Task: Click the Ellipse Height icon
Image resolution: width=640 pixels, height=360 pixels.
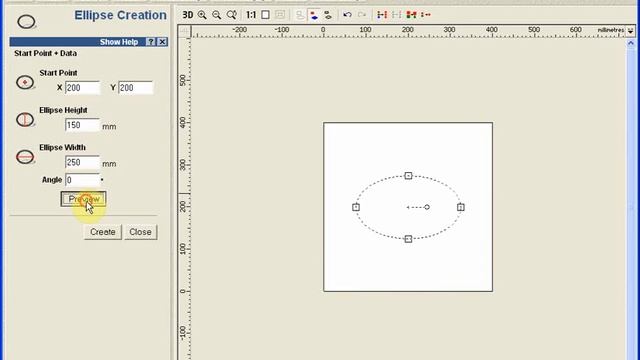Action: tap(25, 120)
